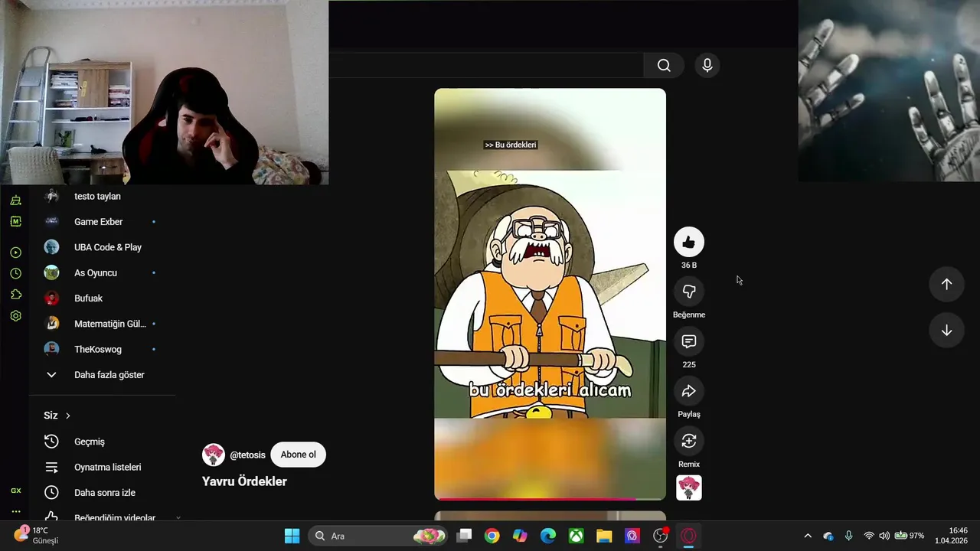
Task: Show hidden system tray icons
Action: point(807,536)
